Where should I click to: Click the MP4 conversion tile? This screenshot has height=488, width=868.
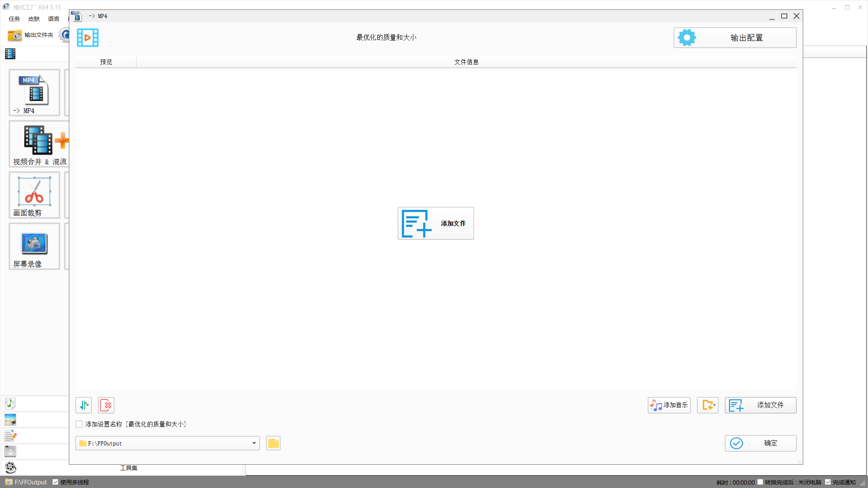tap(34, 93)
